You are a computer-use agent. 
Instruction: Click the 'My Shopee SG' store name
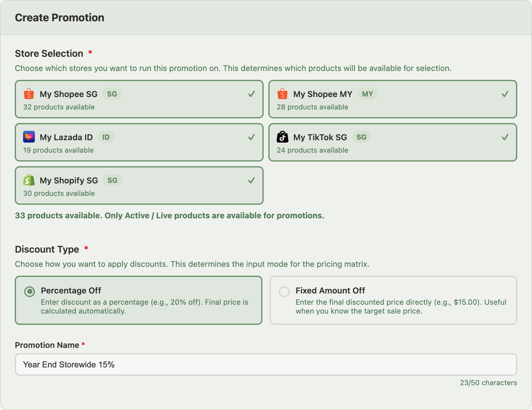pyautogui.click(x=69, y=94)
